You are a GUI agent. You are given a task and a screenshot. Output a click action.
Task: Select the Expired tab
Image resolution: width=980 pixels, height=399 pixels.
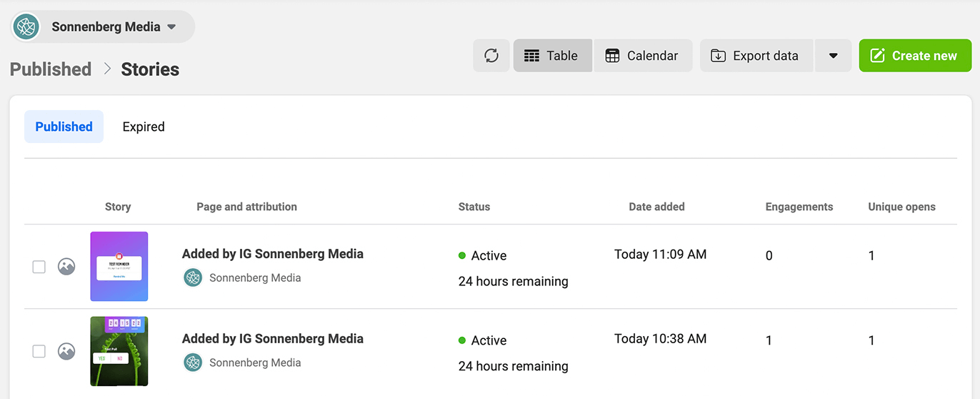click(x=144, y=127)
